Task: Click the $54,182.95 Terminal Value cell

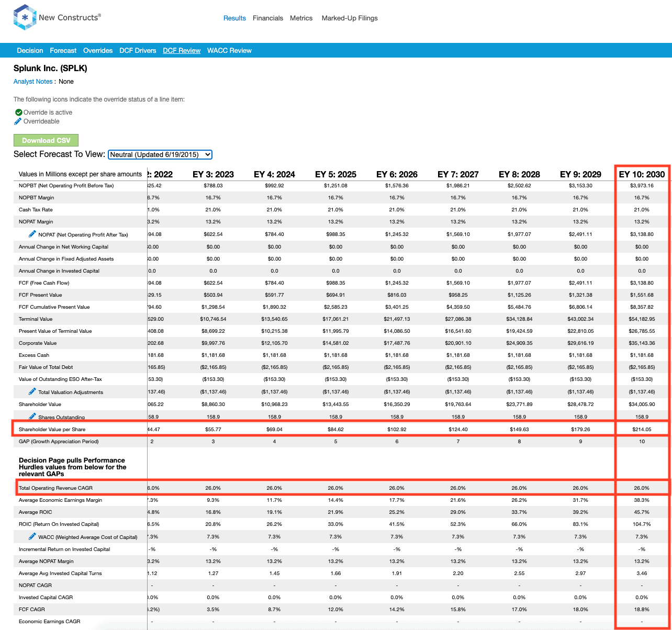Action: [x=642, y=319]
